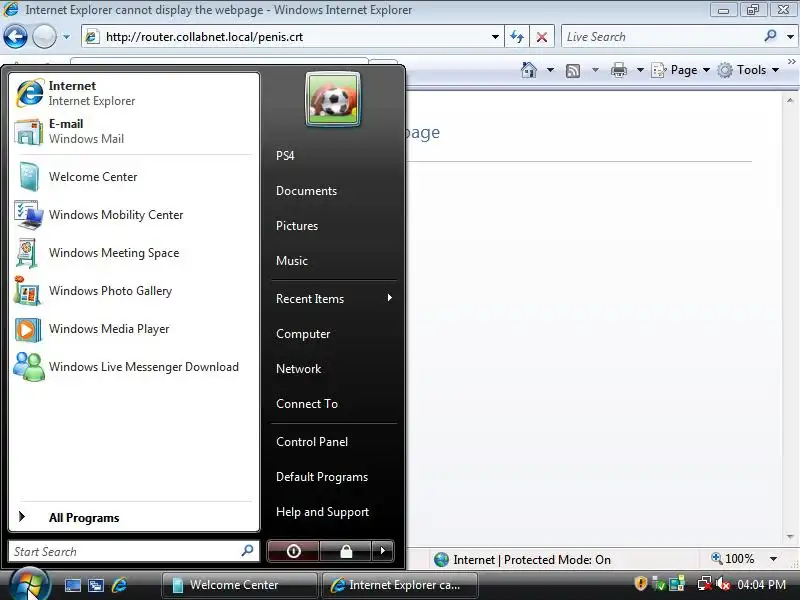Open Welcome Center from Start menu
Screen dimensions: 800x600
coord(134,177)
